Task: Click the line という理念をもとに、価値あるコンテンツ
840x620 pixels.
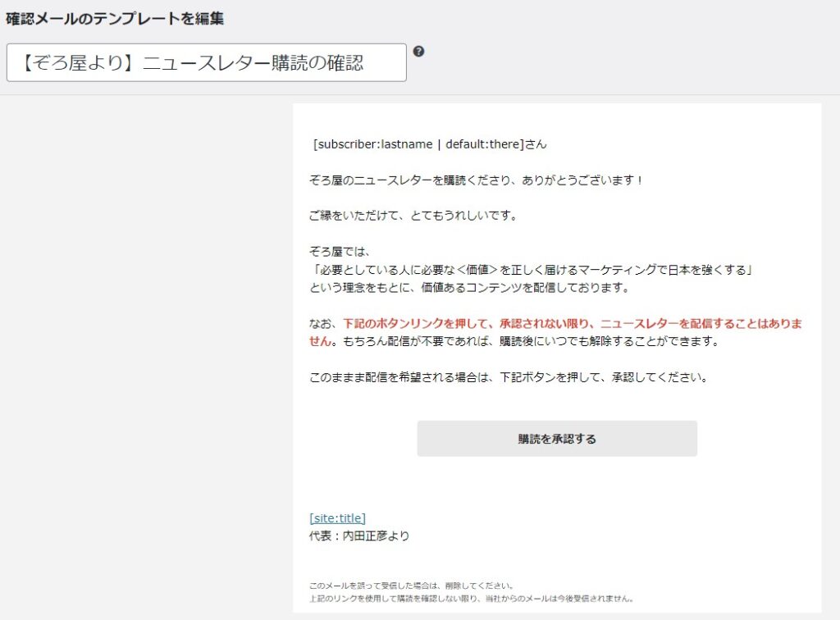Action: 469,287
